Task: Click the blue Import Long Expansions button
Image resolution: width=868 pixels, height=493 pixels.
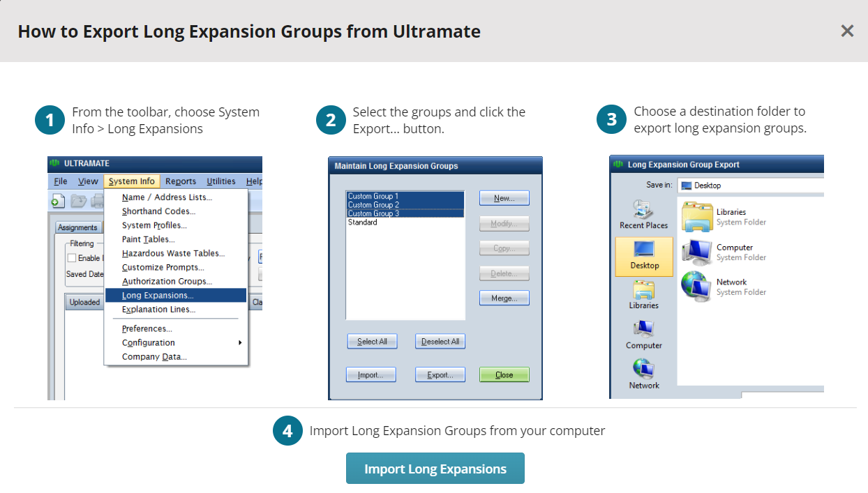Action: click(435, 469)
